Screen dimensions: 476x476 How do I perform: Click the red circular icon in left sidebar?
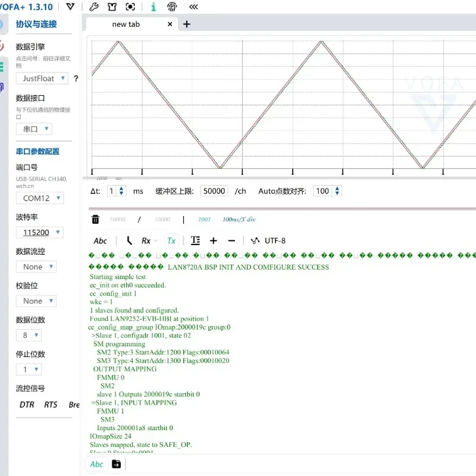[x=2, y=46]
